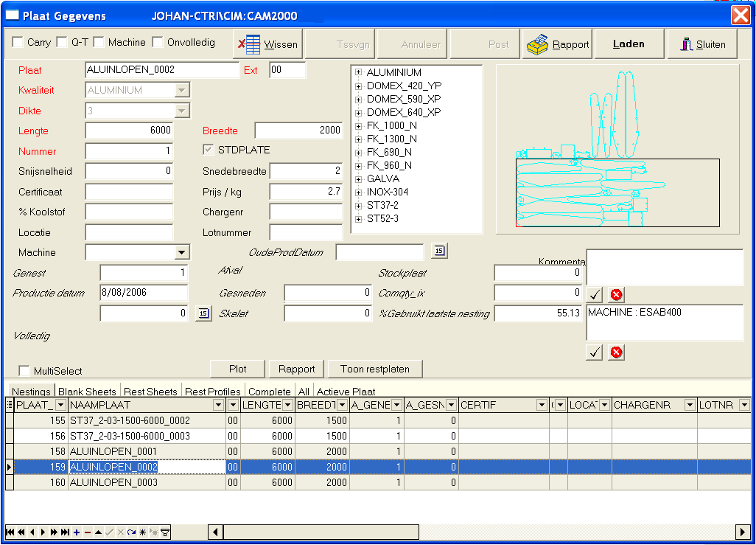
Task: Open the Rapport printer toolbar button
Action: tap(558, 44)
